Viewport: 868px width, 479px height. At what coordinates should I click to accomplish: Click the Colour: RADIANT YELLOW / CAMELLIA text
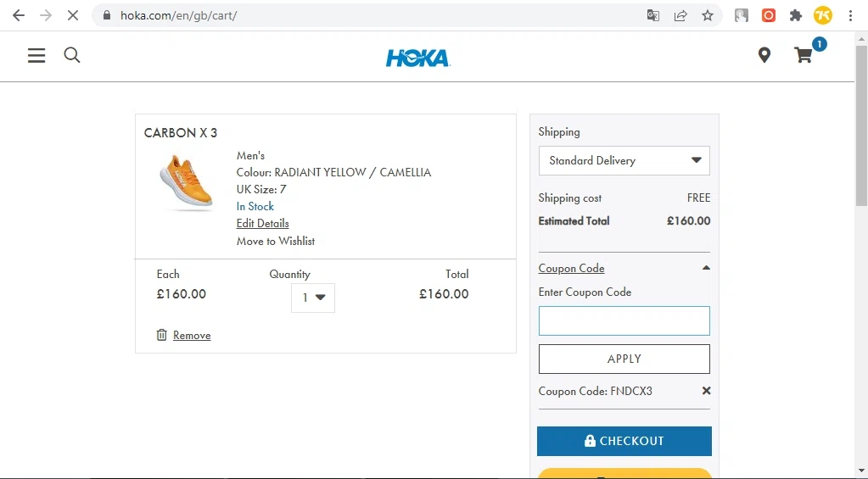tap(333, 173)
